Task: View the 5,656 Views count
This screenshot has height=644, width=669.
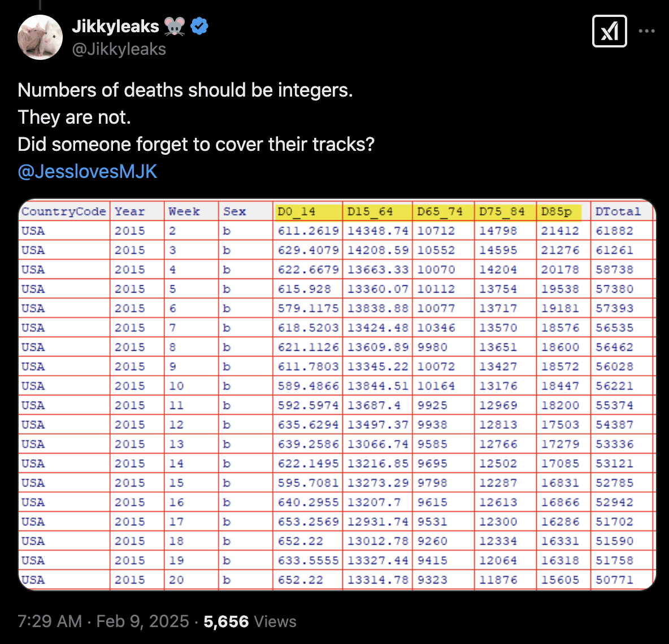Action: [250, 621]
